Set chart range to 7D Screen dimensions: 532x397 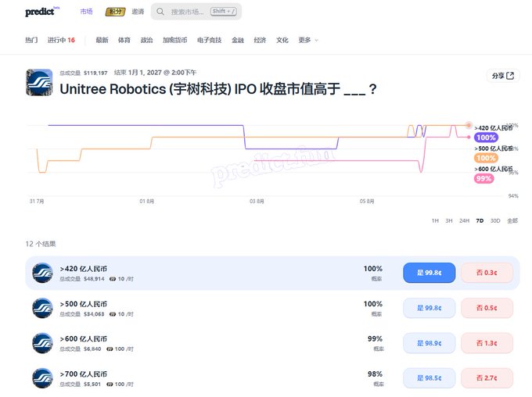coord(480,220)
